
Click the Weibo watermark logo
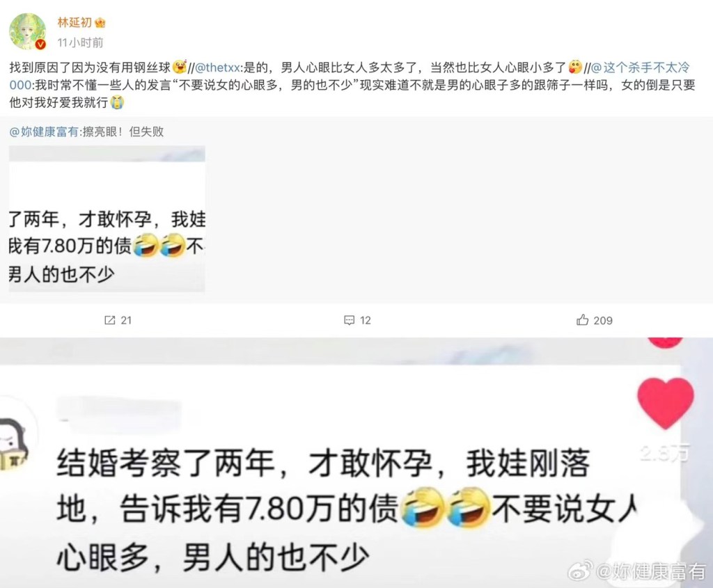[581, 571]
